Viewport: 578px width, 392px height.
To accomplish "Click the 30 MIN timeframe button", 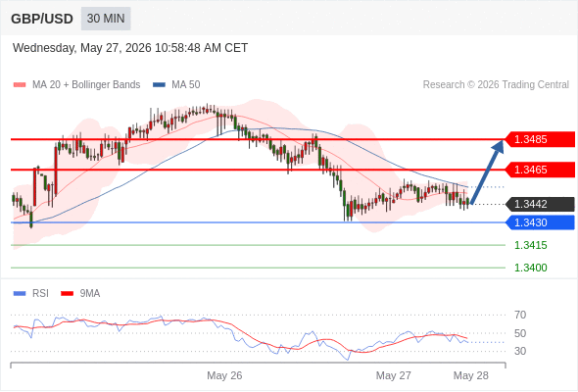I will point(106,19).
